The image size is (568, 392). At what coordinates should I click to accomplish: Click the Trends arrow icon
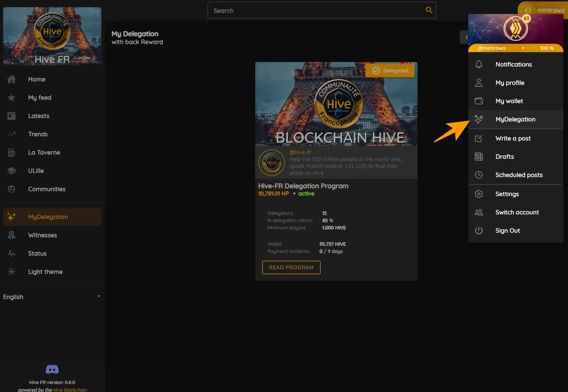(x=12, y=134)
